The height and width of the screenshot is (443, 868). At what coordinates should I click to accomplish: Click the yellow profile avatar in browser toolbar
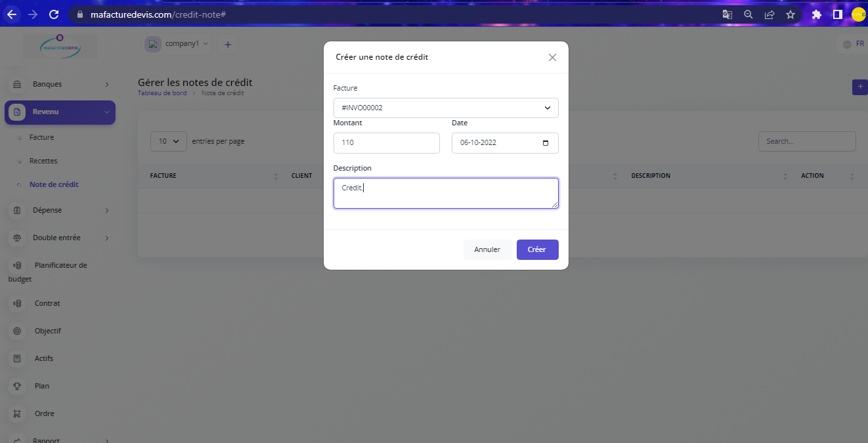pos(859,14)
